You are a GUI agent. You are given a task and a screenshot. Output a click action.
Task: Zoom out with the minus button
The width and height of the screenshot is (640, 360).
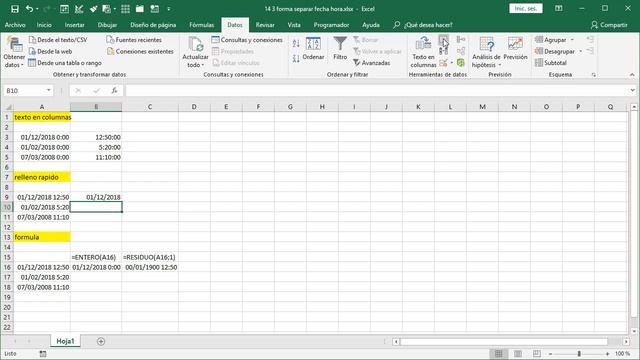coord(551,353)
